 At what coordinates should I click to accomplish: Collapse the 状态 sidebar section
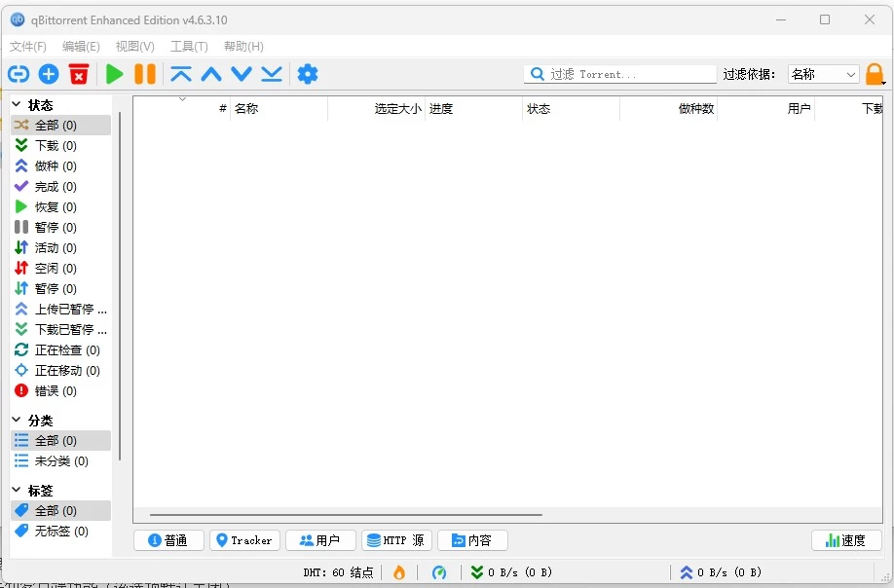point(18,104)
